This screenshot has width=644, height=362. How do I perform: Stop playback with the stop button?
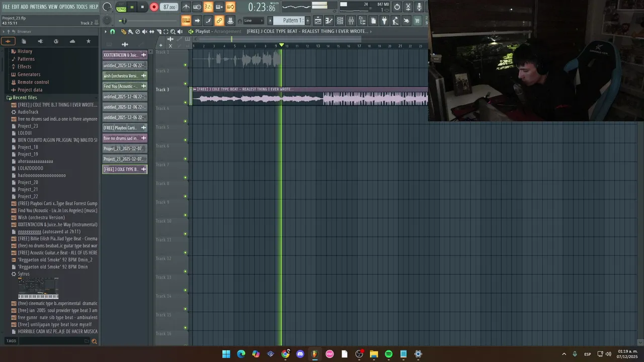pyautogui.click(x=142, y=7)
